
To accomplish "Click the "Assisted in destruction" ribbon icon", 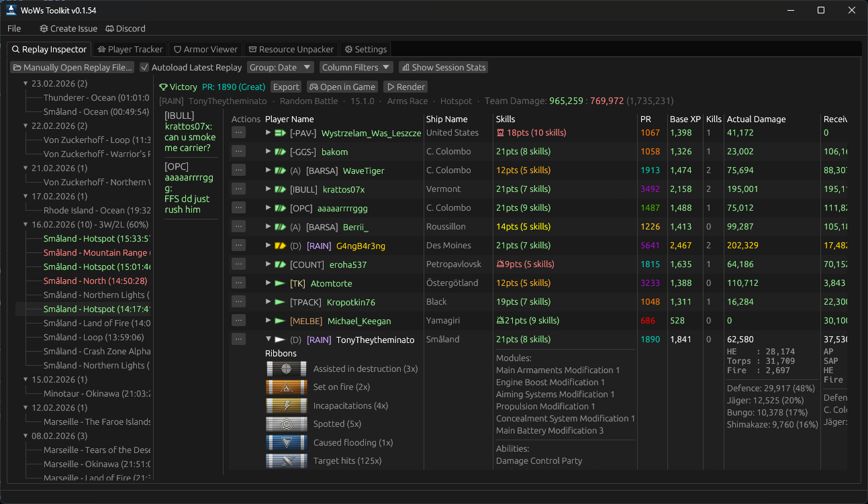I will pos(286,368).
